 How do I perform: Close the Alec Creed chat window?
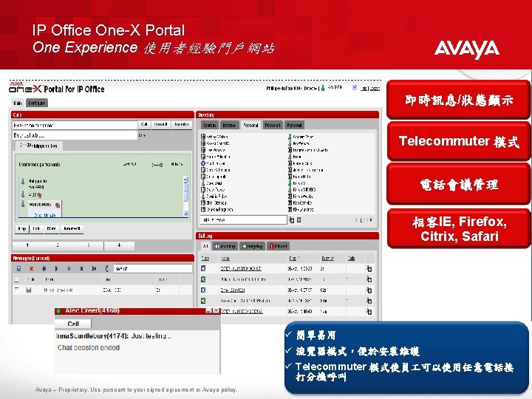click(216, 310)
